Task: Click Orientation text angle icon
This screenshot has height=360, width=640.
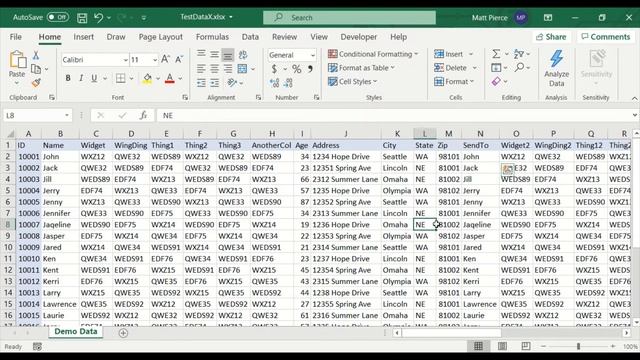Action: pos(232,83)
